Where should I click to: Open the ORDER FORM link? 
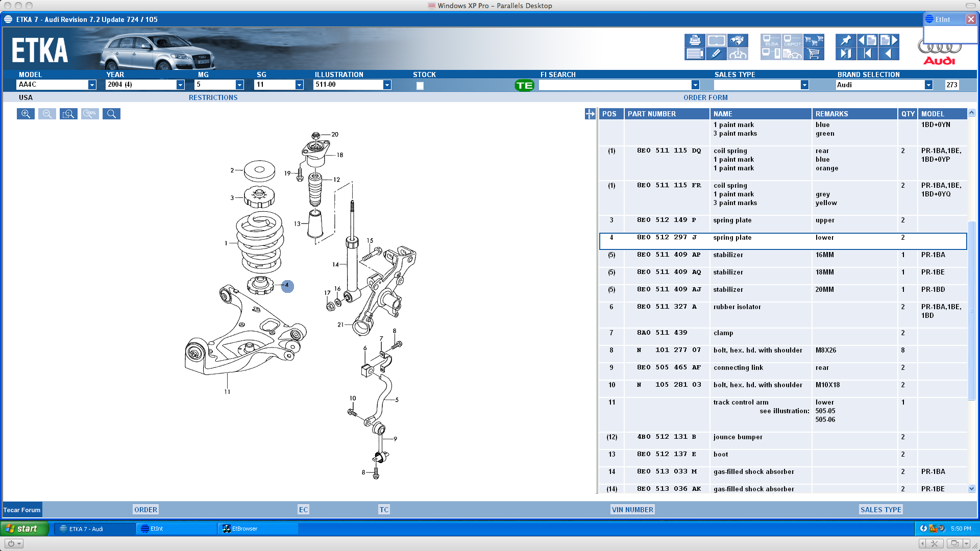point(705,97)
